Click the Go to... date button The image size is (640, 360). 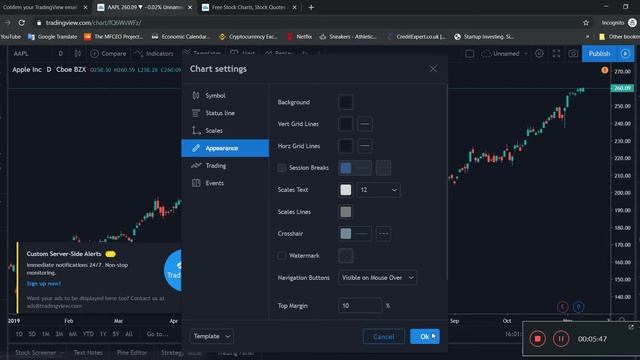(x=157, y=334)
